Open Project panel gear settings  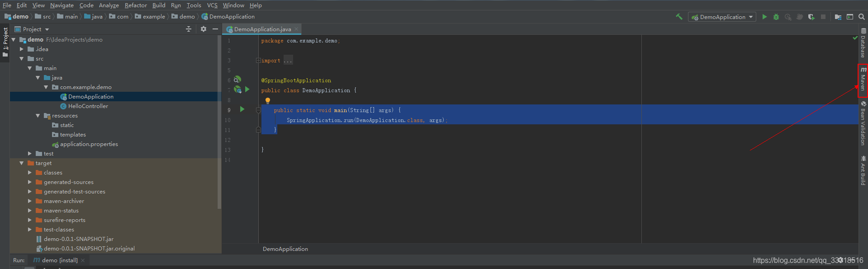[204, 29]
